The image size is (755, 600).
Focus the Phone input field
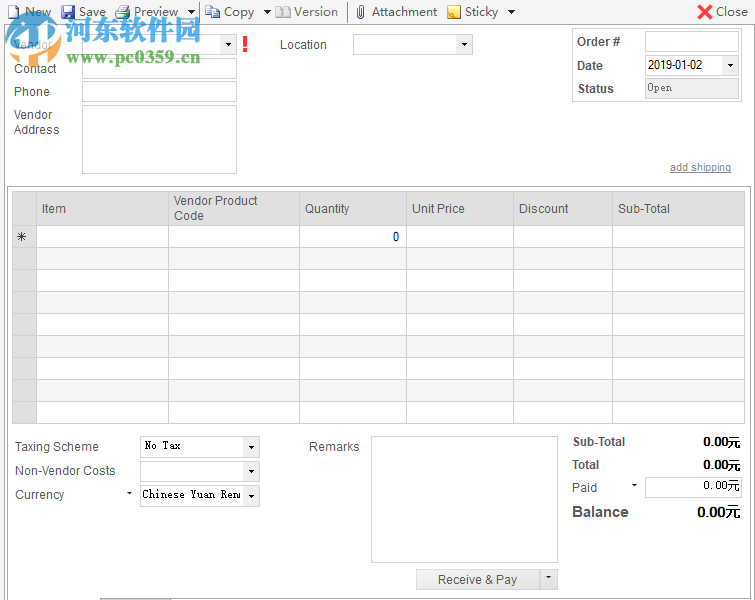(x=159, y=91)
